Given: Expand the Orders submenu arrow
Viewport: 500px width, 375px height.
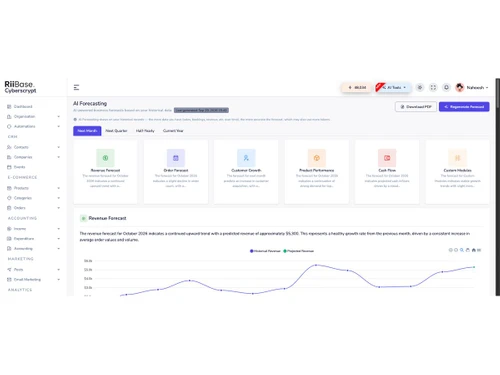Looking at the screenshot, I should click(x=59, y=208).
